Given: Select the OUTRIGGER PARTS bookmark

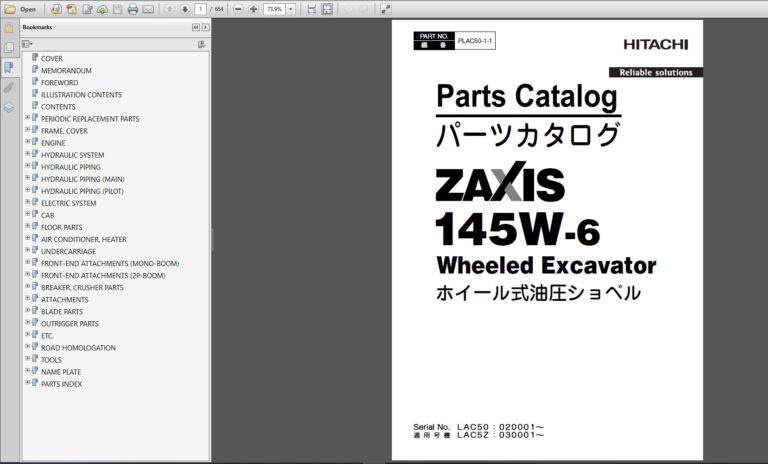Looking at the screenshot, I should (70, 324).
